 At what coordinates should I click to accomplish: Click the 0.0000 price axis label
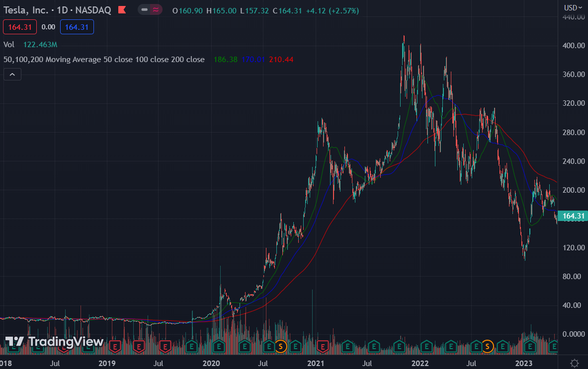(x=574, y=334)
